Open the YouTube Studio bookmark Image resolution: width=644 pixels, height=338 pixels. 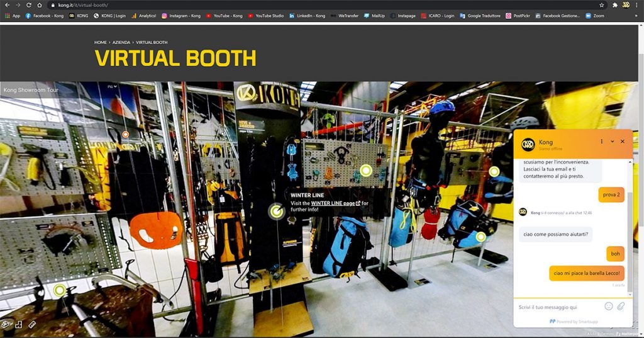coord(266,16)
